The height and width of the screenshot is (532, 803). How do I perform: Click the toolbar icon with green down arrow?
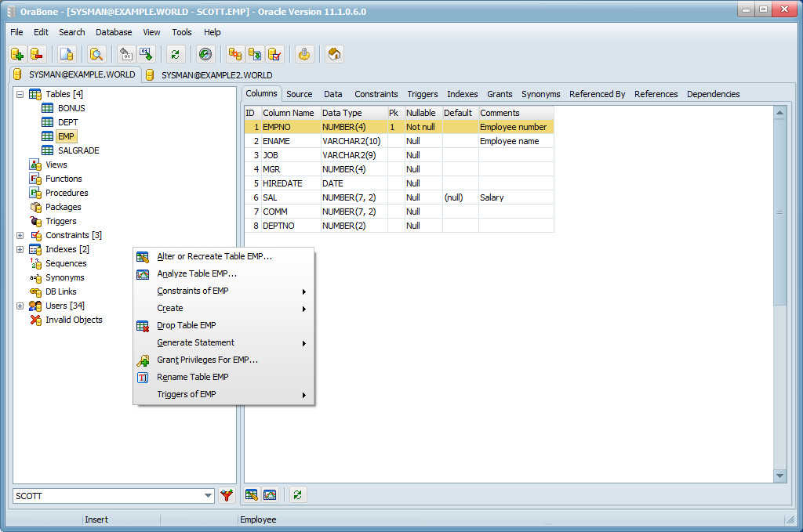[x=146, y=54]
